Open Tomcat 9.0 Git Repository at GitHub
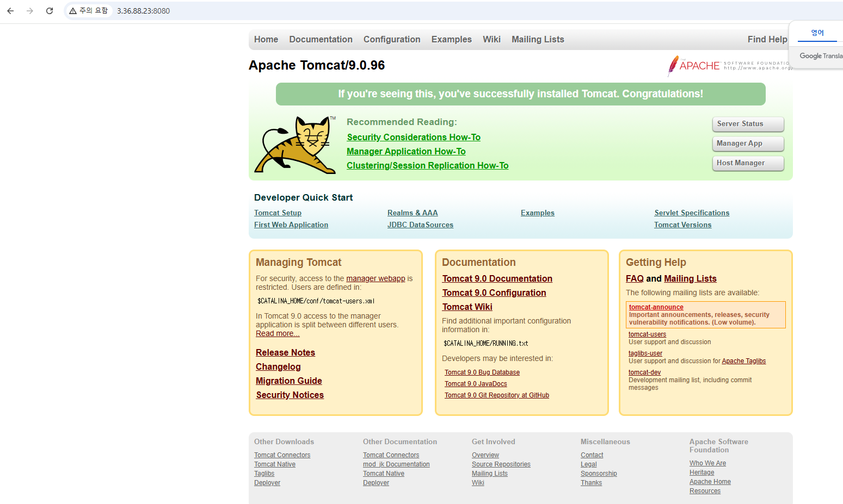Viewport: 843px width, 504px height. pyautogui.click(x=497, y=395)
